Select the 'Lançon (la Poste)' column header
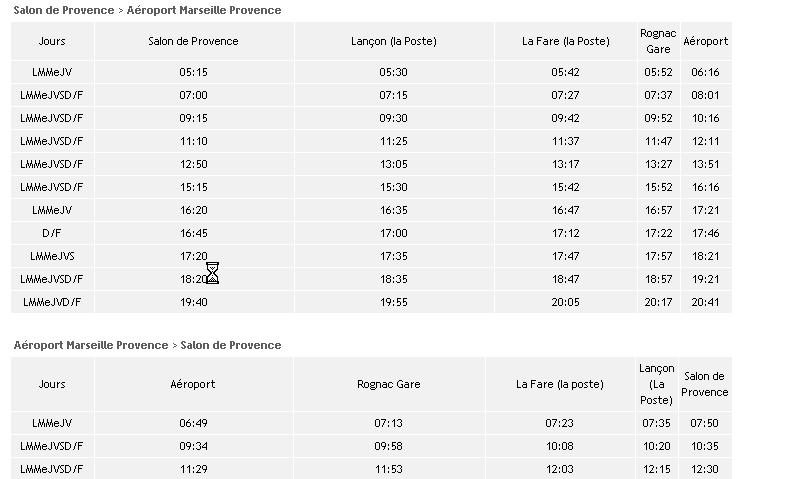797x479 pixels. tap(394, 42)
